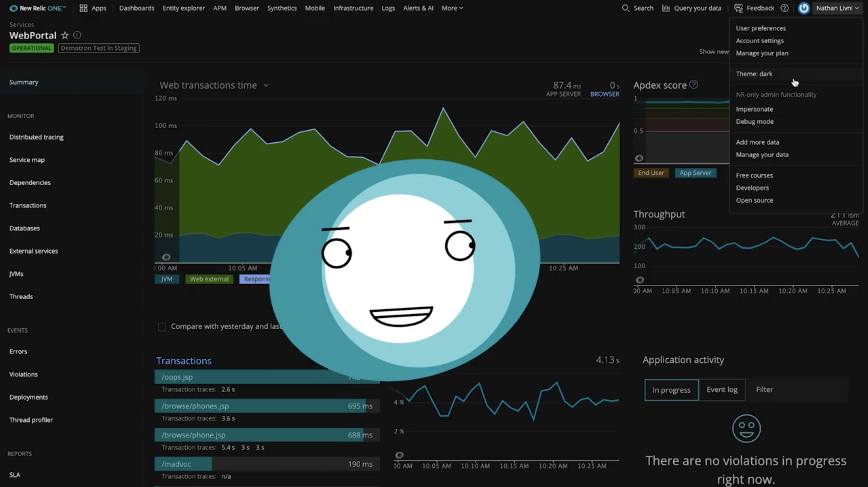Expand the Web transactions time dropdown
The width and height of the screenshot is (868, 487).
[266, 85]
